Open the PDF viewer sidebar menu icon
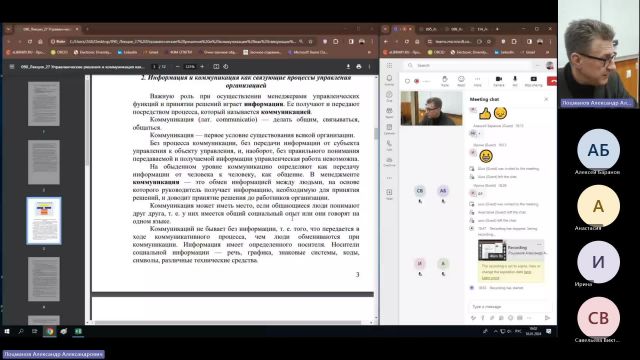The height and width of the screenshot is (360, 640). 11,67
